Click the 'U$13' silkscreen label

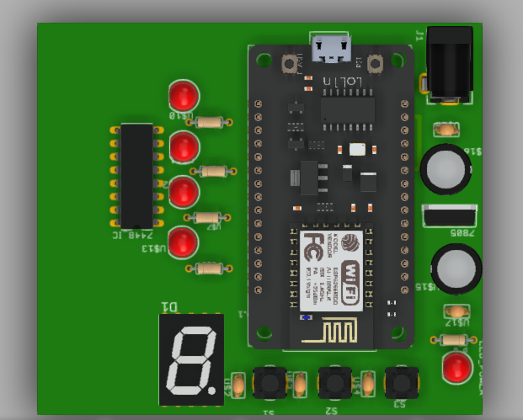pyautogui.click(x=154, y=248)
